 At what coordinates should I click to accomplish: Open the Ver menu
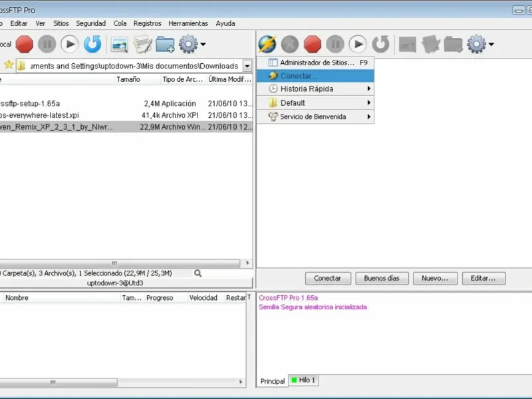point(41,23)
